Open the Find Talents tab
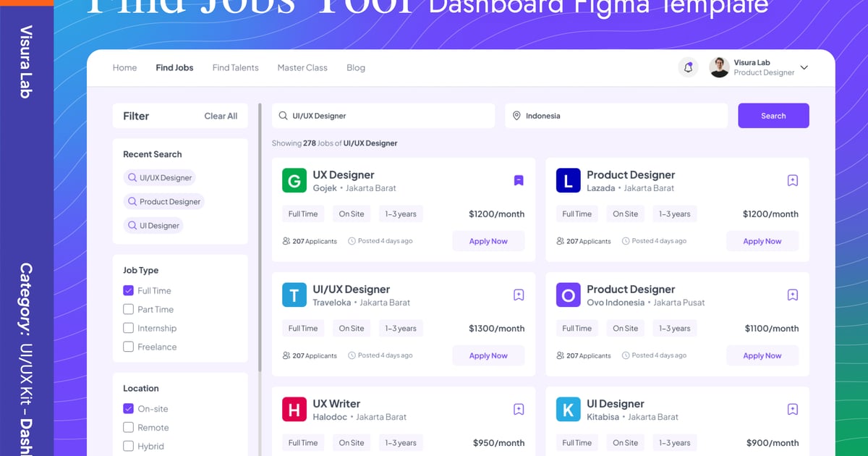 point(235,68)
